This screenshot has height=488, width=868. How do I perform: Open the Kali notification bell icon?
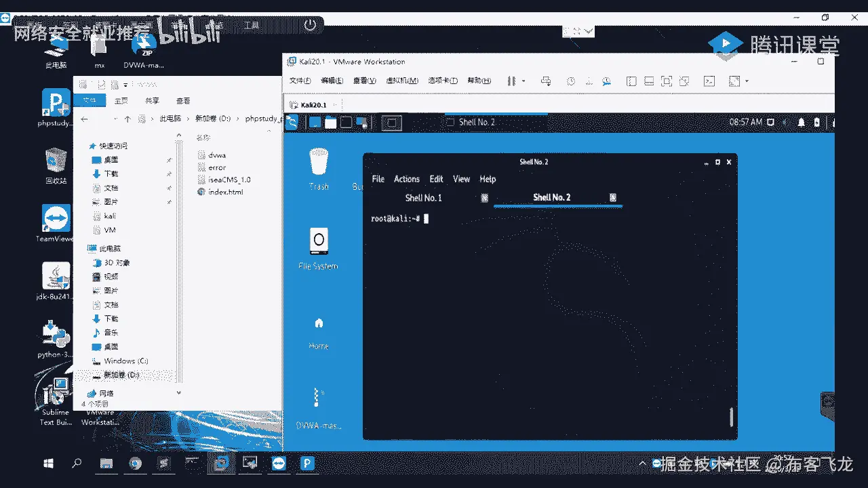click(x=802, y=122)
